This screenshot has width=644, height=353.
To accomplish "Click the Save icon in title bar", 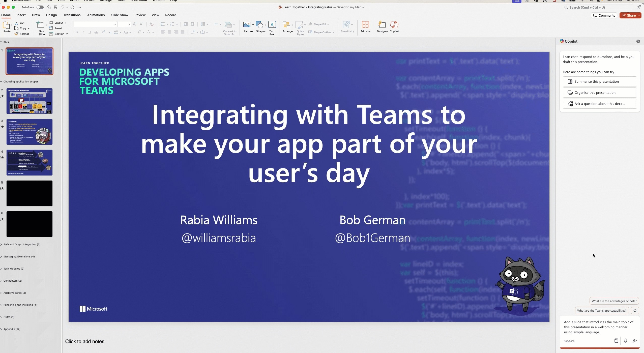I will [x=55, y=7].
